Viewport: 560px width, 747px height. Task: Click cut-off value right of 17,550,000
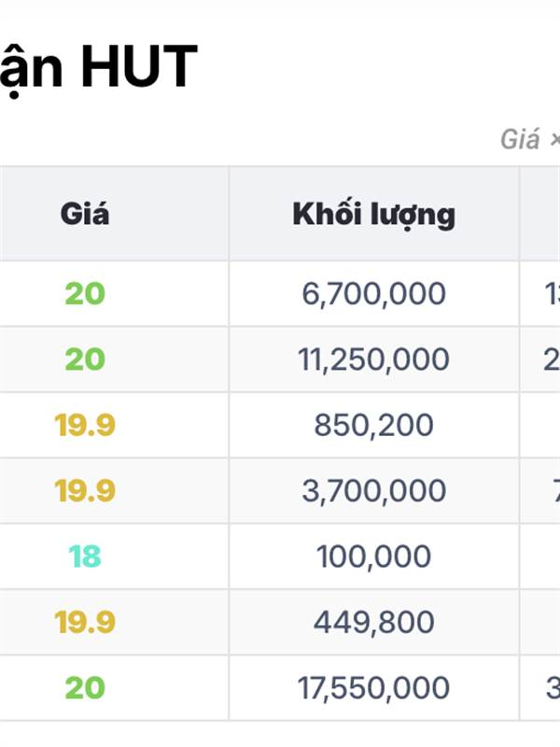552,688
